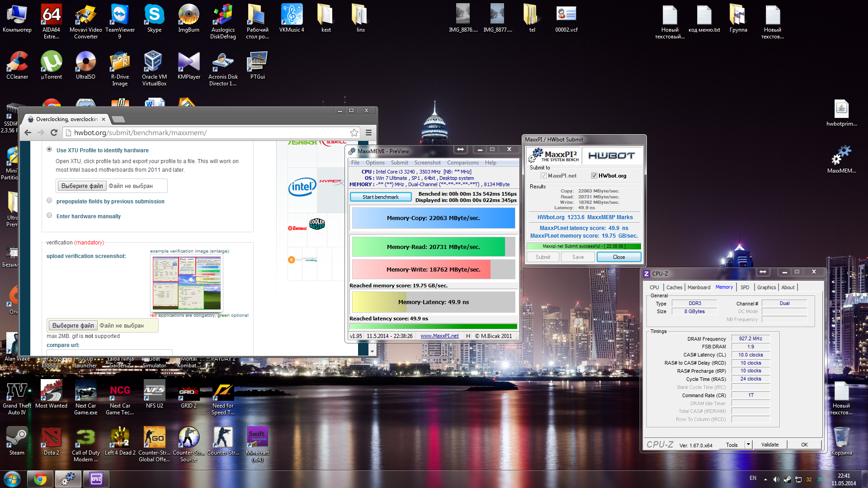Viewport: 868px width, 488px height.
Task: Switch to CPU-Z Mainboard tab
Action: click(698, 287)
